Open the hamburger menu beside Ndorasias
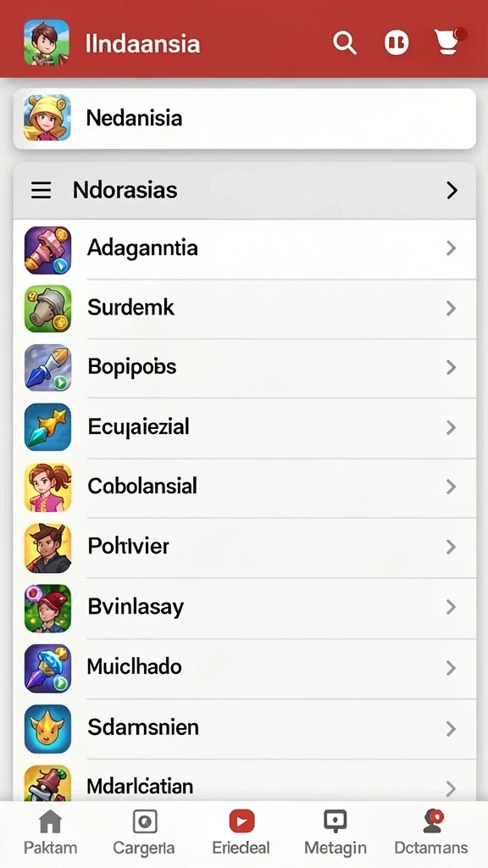 click(x=41, y=190)
